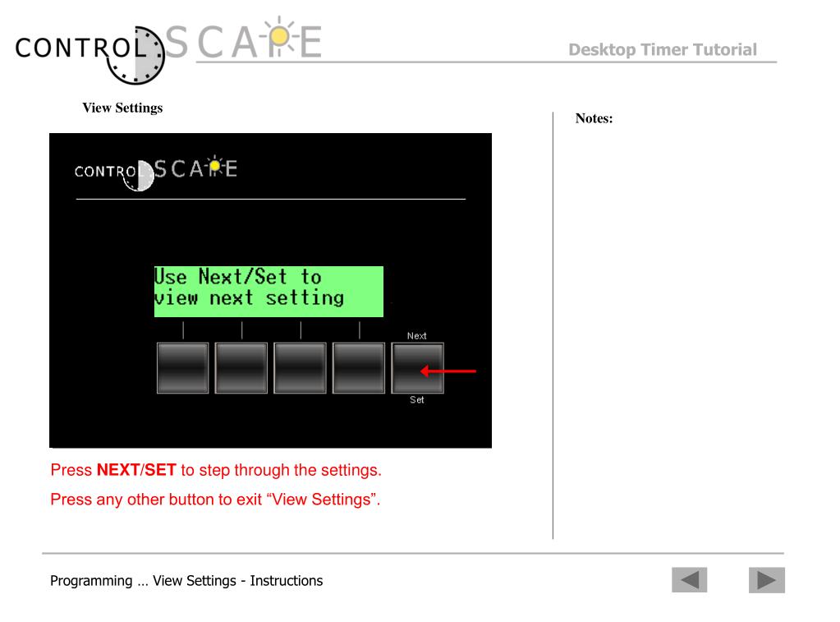Go to the previous tutorial slide

coord(690,579)
